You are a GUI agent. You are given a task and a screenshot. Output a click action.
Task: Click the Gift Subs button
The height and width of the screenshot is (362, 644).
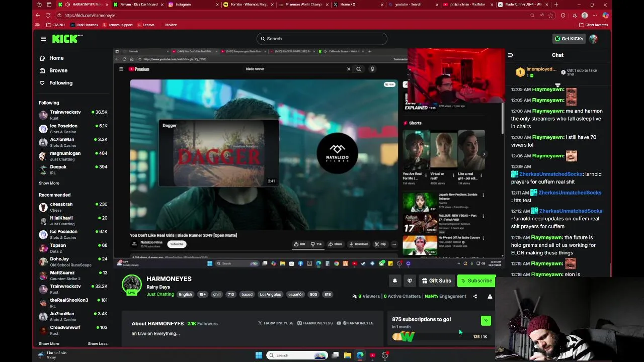point(436,281)
